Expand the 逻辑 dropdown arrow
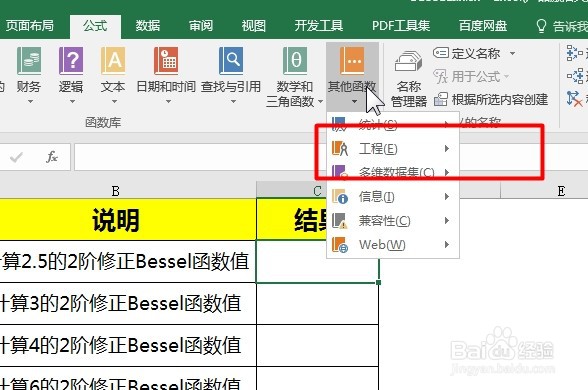 click(x=72, y=101)
